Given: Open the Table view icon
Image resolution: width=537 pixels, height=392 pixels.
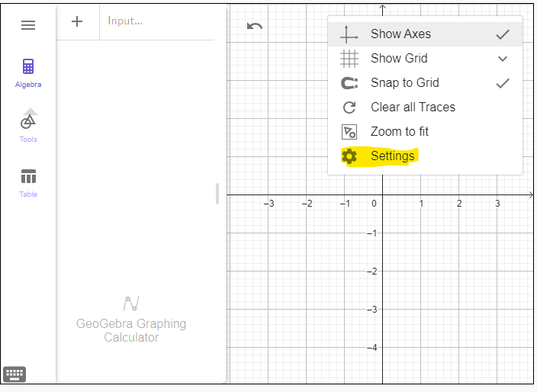Looking at the screenshot, I should coord(28,176).
